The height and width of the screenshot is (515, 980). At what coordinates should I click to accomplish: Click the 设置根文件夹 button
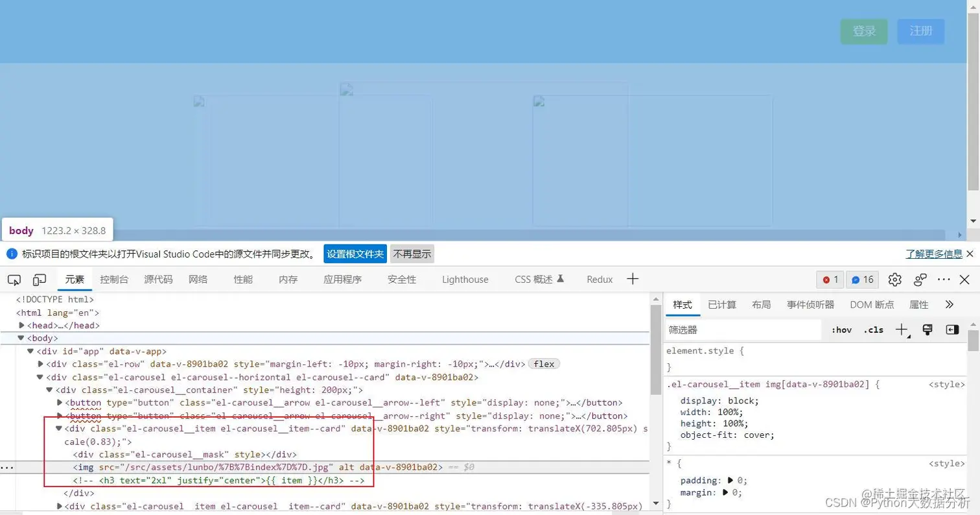(x=355, y=254)
